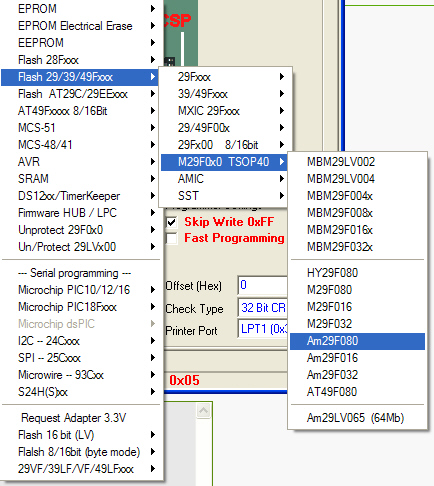The width and height of the screenshot is (434, 486).
Task: Open Firmware HUB / LPC submenu
Action: coord(81,213)
